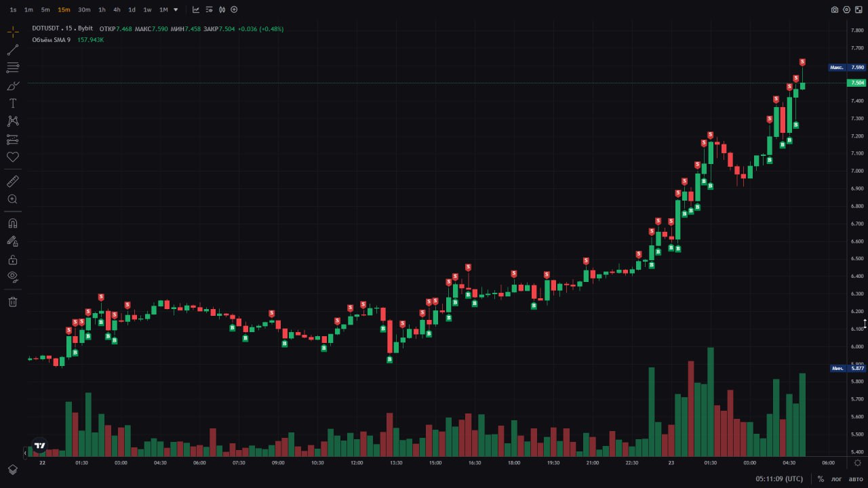Click the trash icon to remove drawings
Screen dimensions: 868x488
[x=13, y=302]
